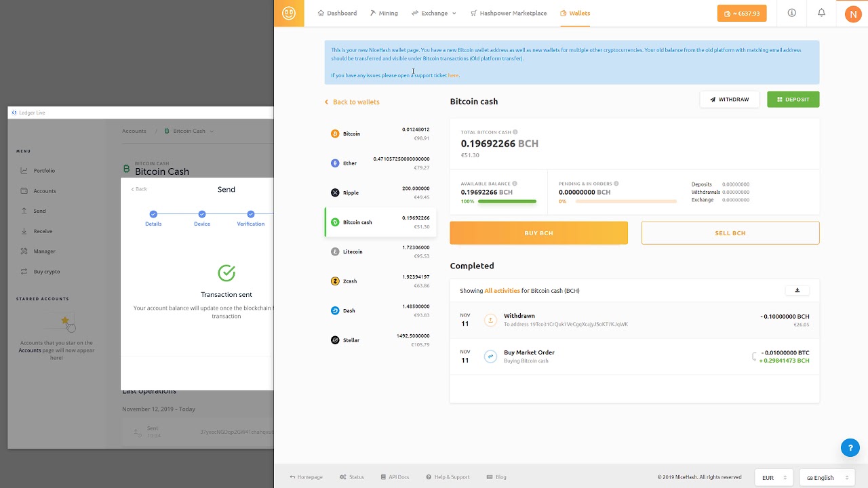Click the NiceHash logo icon
Viewport: 868px width, 488px height.
pos(289,14)
